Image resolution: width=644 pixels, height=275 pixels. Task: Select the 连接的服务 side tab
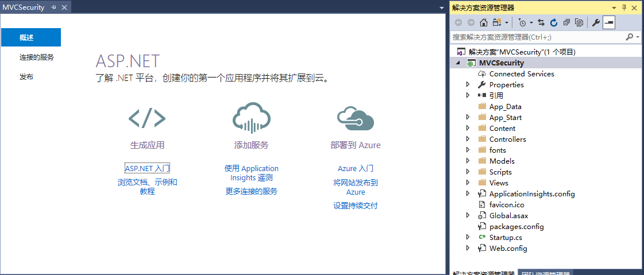pyautogui.click(x=37, y=57)
